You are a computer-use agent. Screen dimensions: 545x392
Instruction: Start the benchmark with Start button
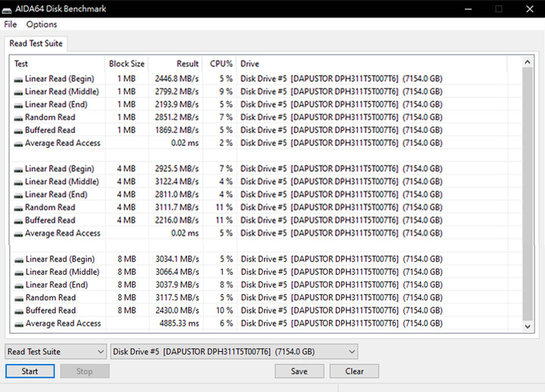(x=30, y=371)
